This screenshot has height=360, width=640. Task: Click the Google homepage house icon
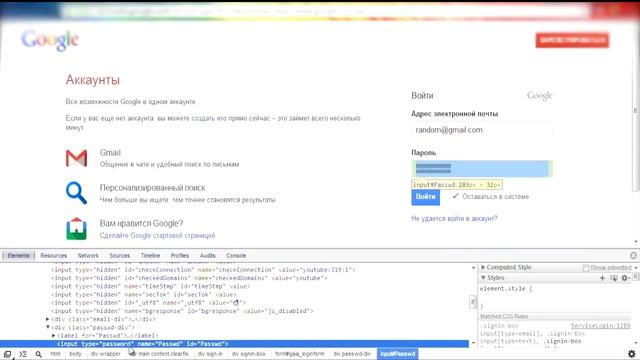click(76, 229)
